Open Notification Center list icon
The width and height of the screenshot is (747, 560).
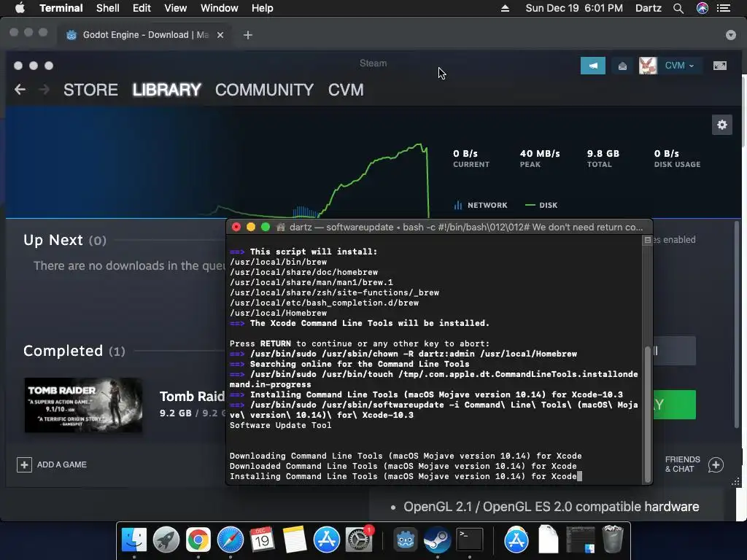tap(724, 8)
